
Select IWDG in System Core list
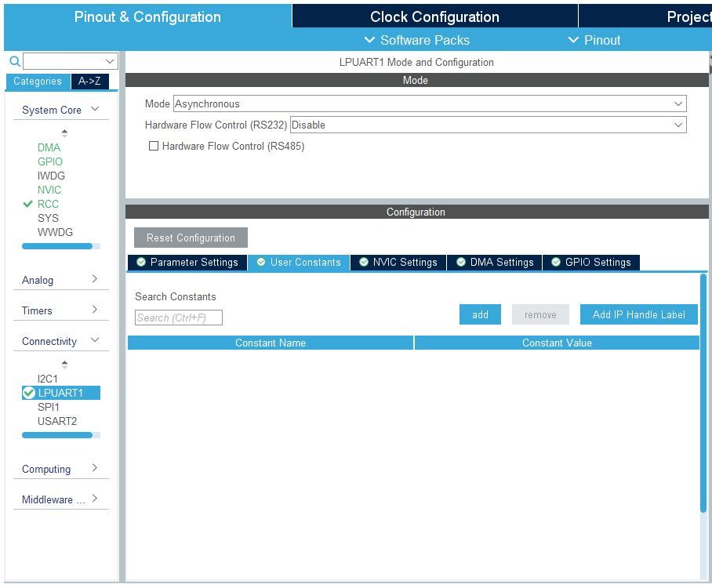pos(51,176)
